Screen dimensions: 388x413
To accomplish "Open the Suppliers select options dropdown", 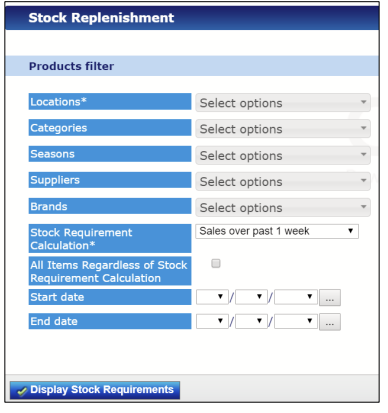I will [x=283, y=181].
